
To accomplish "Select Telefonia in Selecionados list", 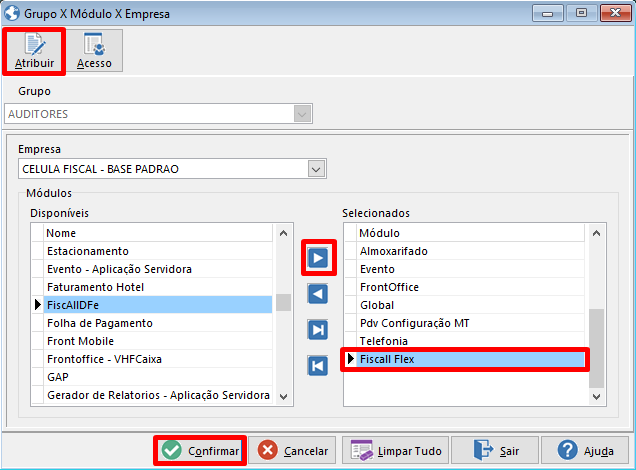I will (x=471, y=341).
